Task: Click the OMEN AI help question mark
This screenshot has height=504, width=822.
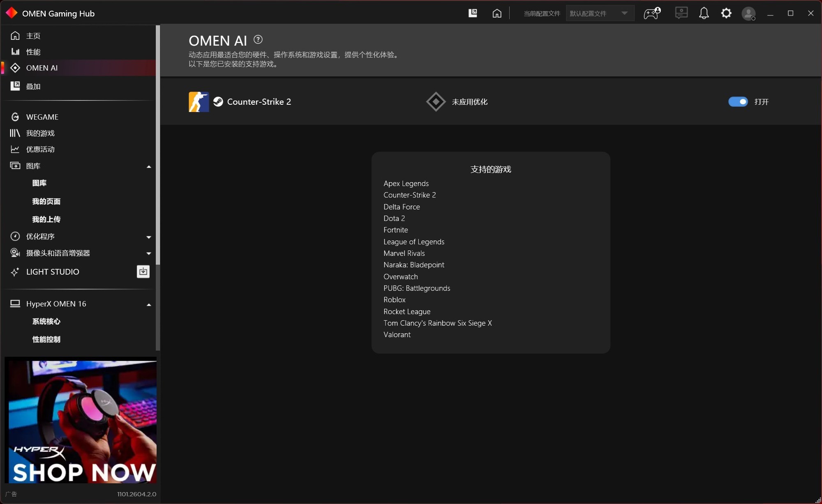Action: [x=258, y=39]
